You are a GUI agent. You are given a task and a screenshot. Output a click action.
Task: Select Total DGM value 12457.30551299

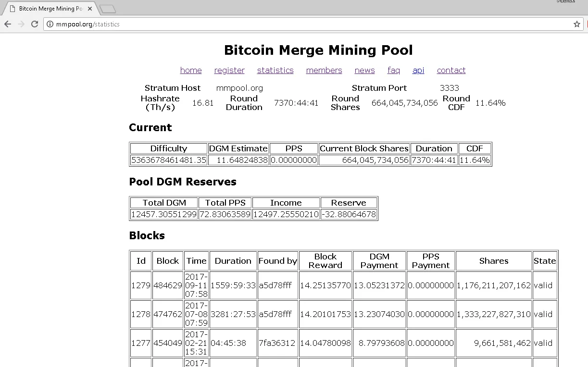[x=164, y=214]
